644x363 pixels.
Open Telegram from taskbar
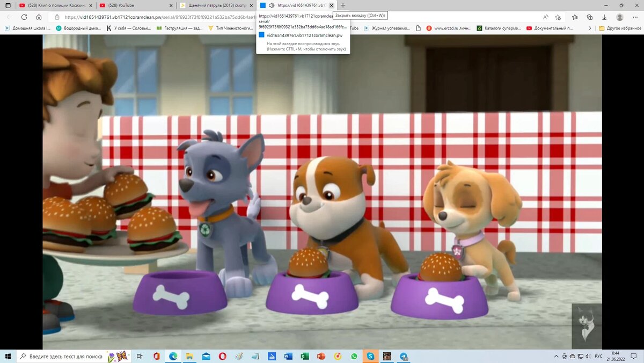404,356
